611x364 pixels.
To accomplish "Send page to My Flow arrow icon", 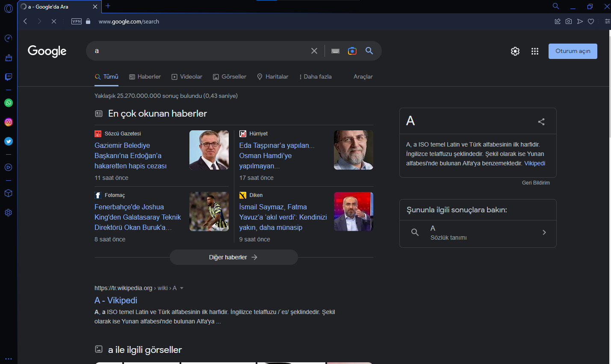I will [x=580, y=21].
